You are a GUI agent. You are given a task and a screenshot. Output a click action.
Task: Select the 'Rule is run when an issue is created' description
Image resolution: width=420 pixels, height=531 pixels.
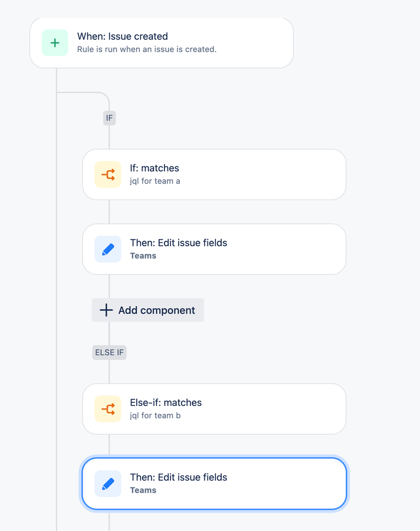[x=147, y=49]
